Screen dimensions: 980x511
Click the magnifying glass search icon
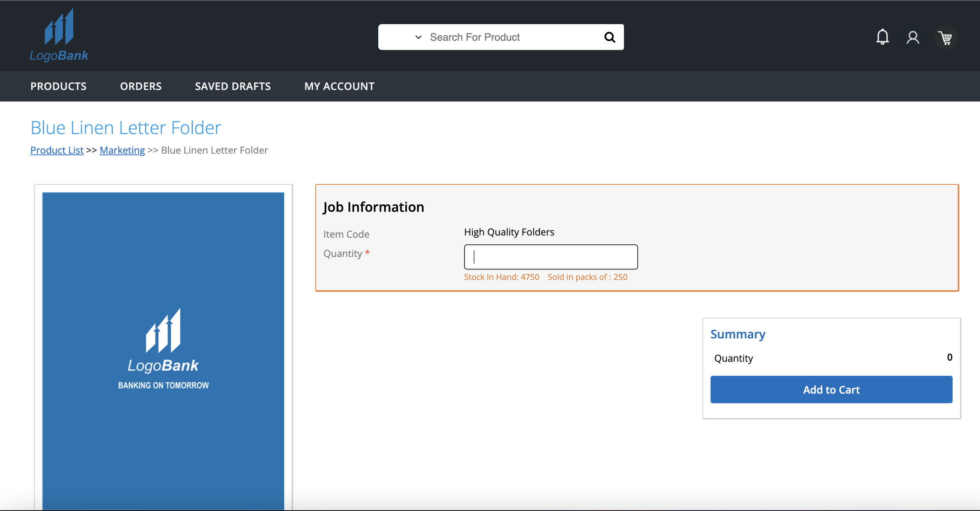click(610, 37)
